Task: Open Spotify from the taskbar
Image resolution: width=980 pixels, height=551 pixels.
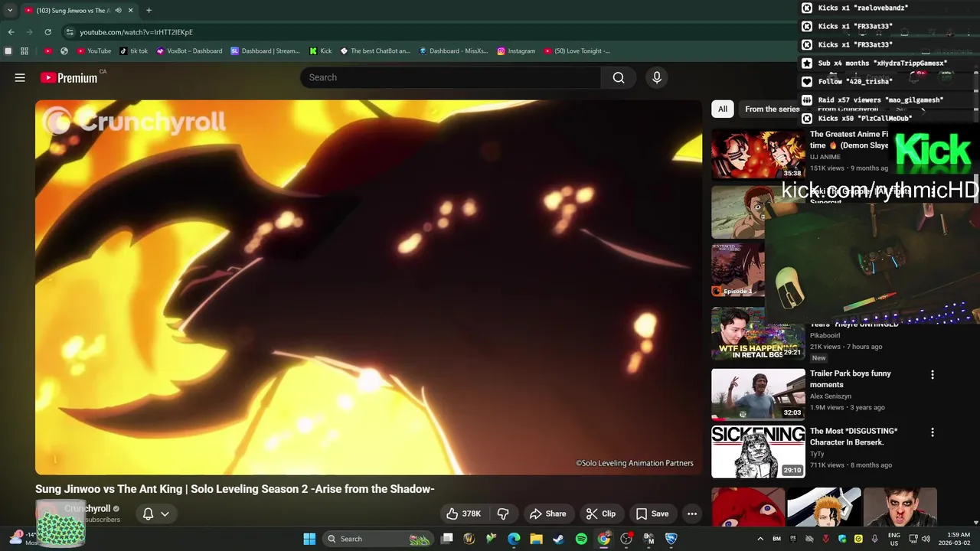Action: click(x=581, y=539)
